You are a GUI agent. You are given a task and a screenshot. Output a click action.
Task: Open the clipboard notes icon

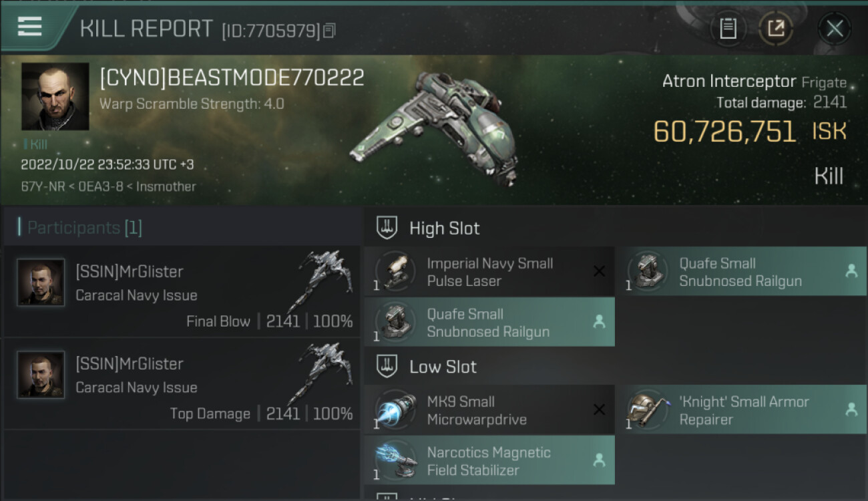click(x=728, y=28)
